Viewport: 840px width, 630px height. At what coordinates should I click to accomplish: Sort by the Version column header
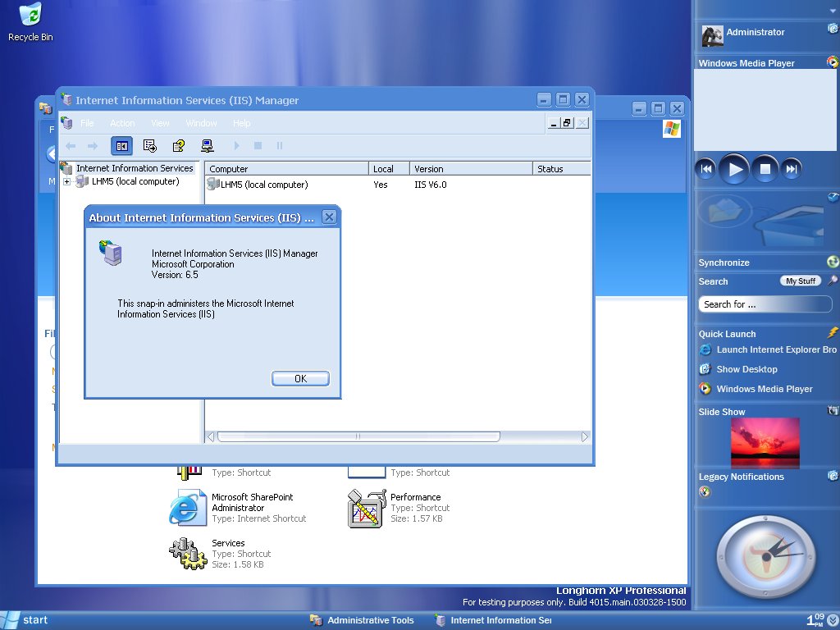click(x=471, y=169)
